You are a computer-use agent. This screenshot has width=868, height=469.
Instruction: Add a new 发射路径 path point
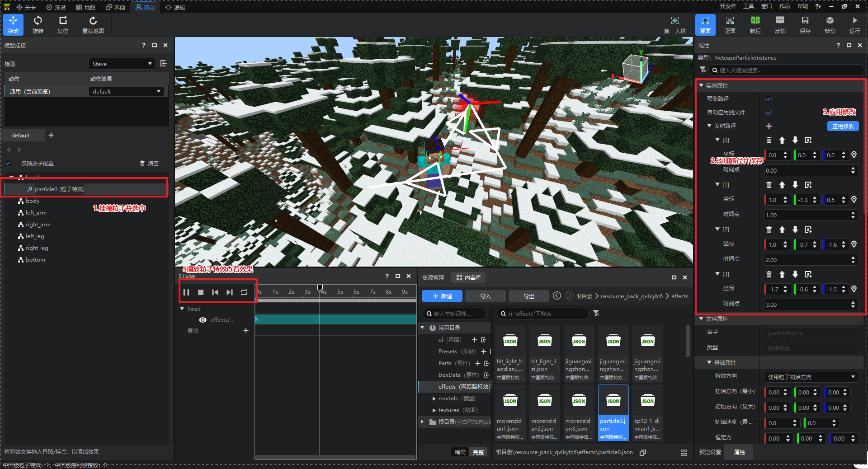[x=769, y=126]
